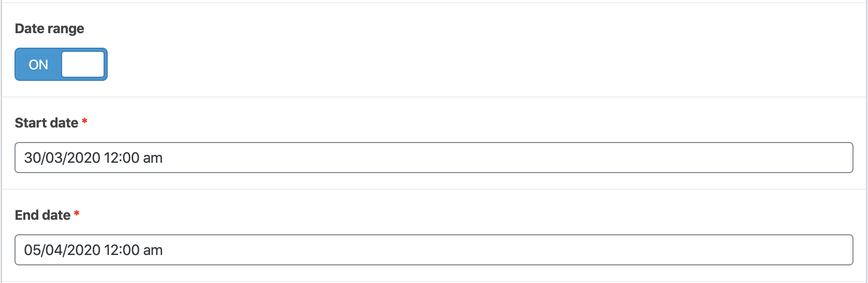Click the 05/04/2020 date in End date field
Image resolution: width=868 pixels, height=283 pixels.
tap(62, 250)
